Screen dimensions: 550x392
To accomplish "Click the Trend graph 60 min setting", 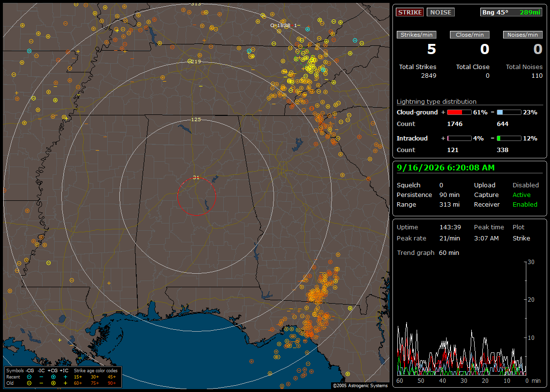I will [449, 252].
